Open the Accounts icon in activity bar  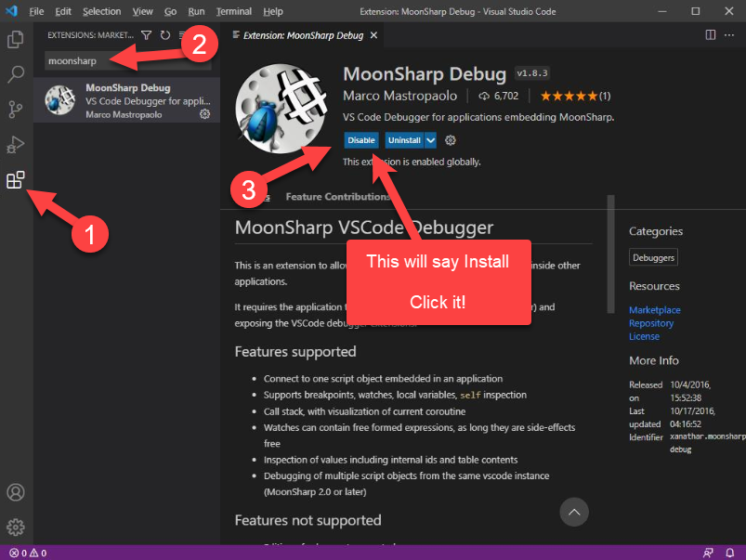[16, 492]
